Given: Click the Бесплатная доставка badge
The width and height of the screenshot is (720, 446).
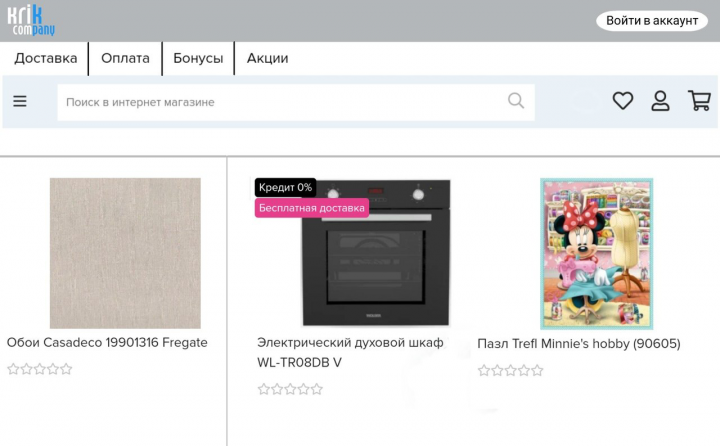Looking at the screenshot, I should pyautogui.click(x=312, y=208).
